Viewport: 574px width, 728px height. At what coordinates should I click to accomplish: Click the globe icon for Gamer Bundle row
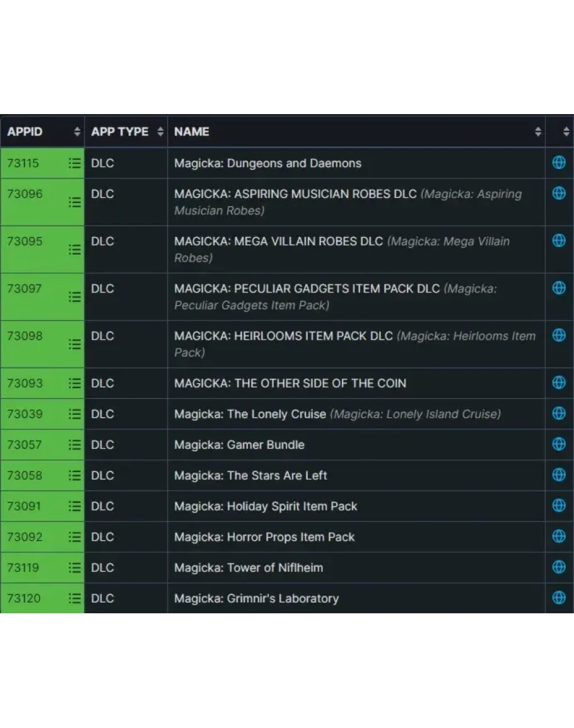coord(558,444)
